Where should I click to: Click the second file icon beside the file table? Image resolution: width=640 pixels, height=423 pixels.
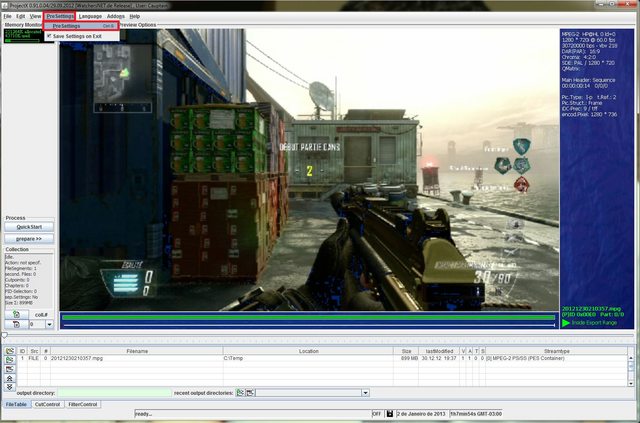click(10, 360)
